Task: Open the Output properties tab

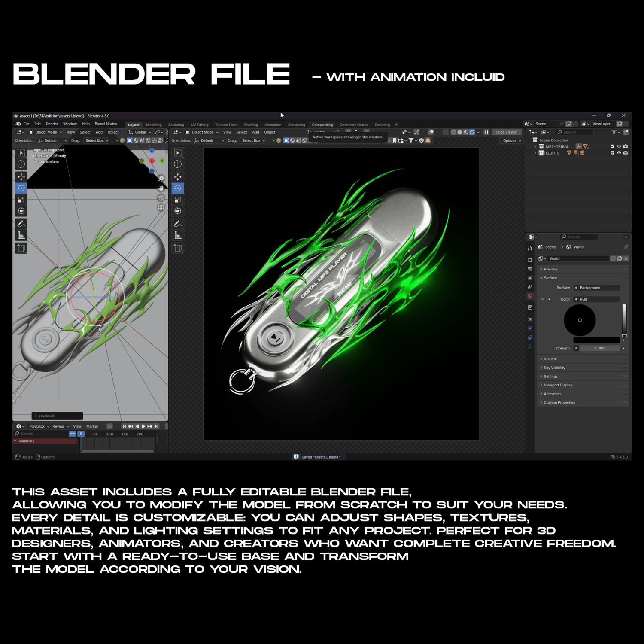Action: (x=530, y=269)
